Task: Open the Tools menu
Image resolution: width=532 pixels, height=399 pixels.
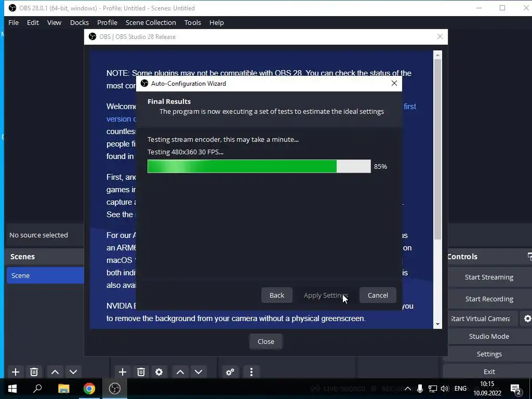Action: pyautogui.click(x=193, y=22)
